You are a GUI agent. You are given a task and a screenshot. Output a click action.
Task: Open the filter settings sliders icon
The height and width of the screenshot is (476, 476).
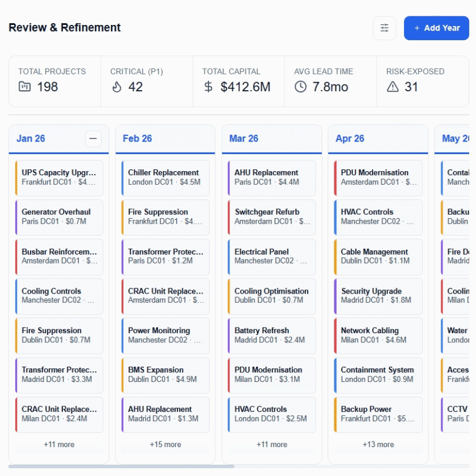[384, 28]
